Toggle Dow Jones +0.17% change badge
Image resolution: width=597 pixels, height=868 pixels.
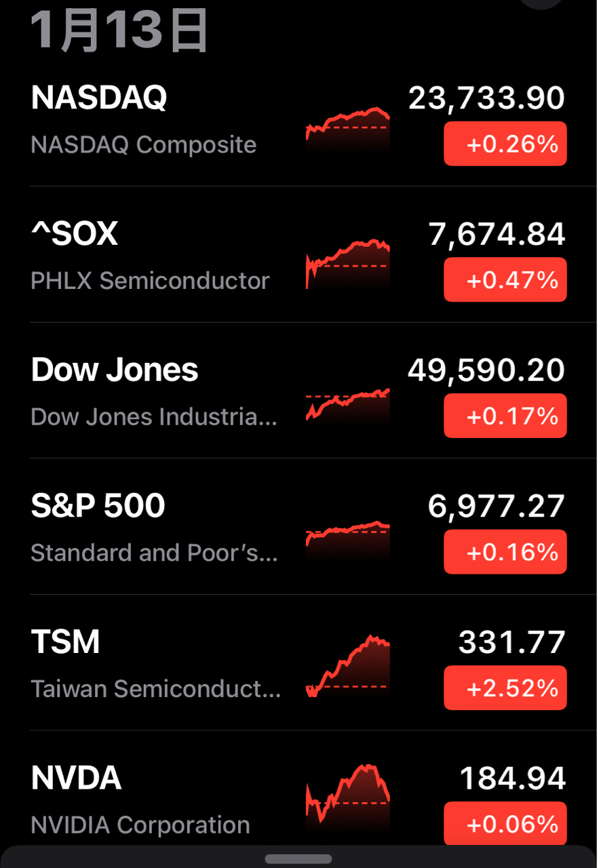tap(505, 416)
